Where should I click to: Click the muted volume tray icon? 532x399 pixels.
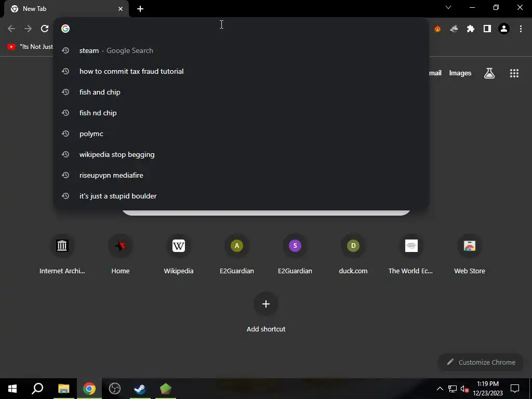click(465, 389)
